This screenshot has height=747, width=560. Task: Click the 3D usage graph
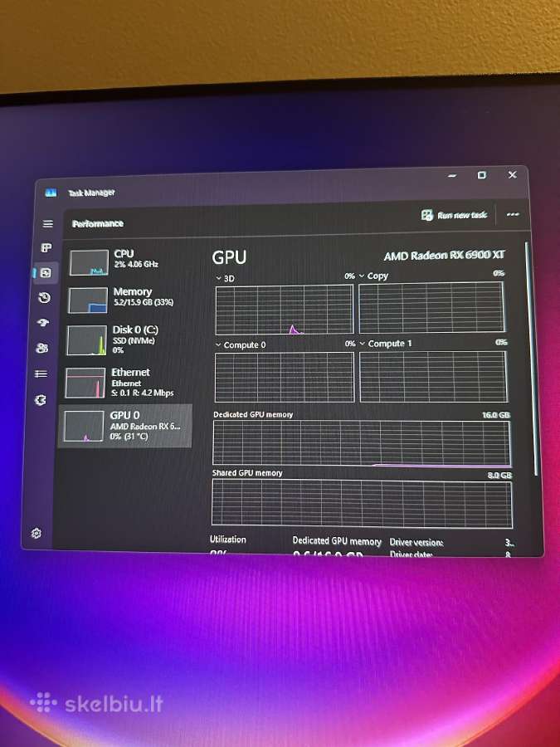pyautogui.click(x=285, y=310)
